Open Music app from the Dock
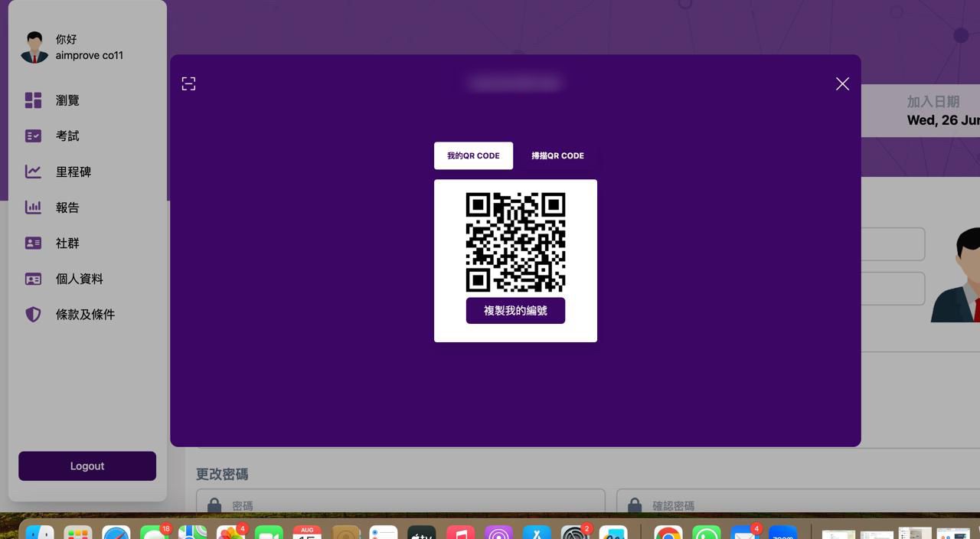Image resolution: width=980 pixels, height=539 pixels. click(x=460, y=533)
